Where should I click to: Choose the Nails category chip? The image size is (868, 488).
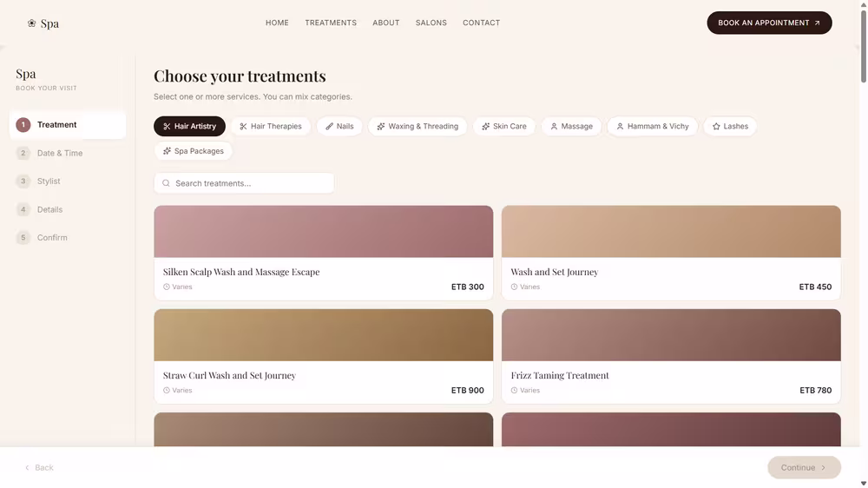click(x=339, y=126)
